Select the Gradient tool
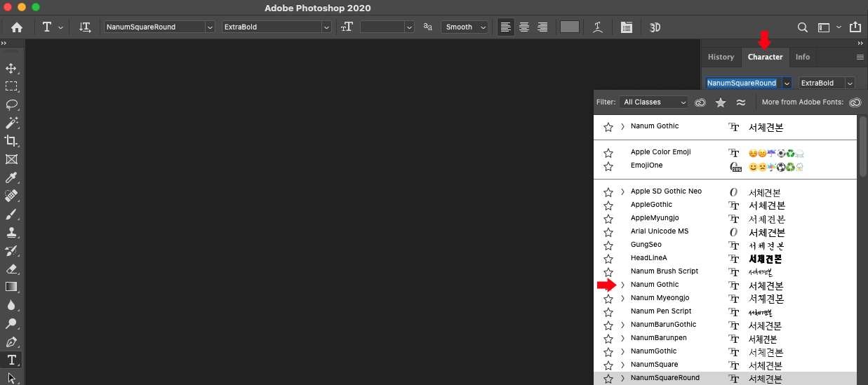Viewport: 868px width, 385px height. [11, 287]
